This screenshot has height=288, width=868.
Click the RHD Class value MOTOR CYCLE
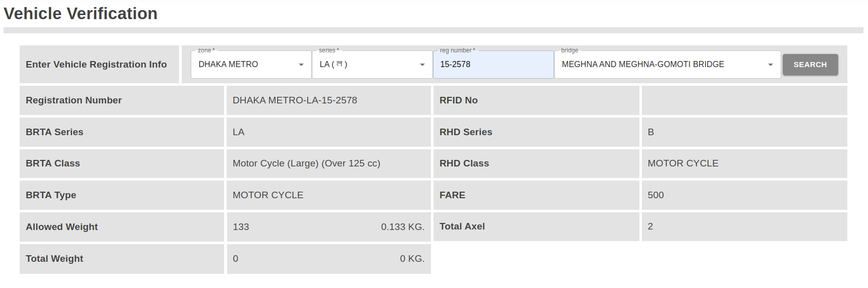(683, 163)
